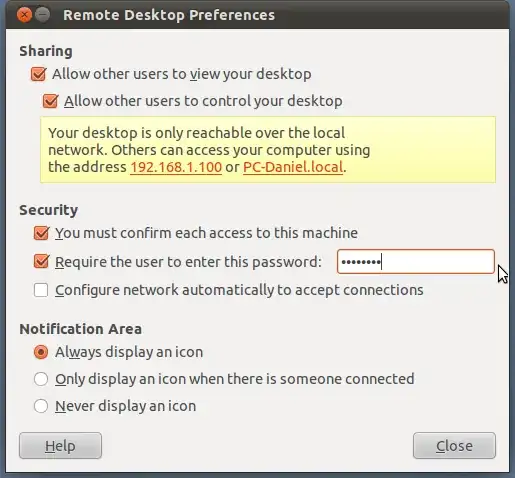Select Always display an icon

pyautogui.click(x=41, y=352)
